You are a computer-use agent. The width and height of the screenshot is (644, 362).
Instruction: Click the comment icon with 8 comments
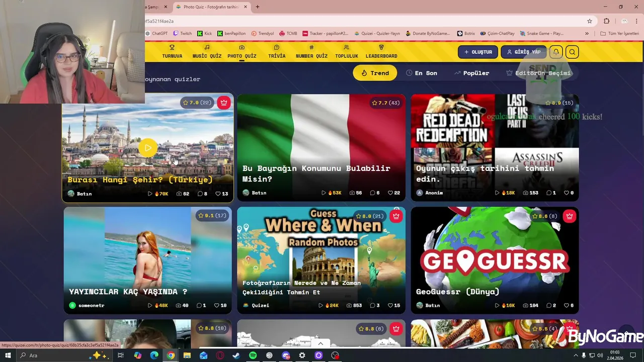click(199, 194)
